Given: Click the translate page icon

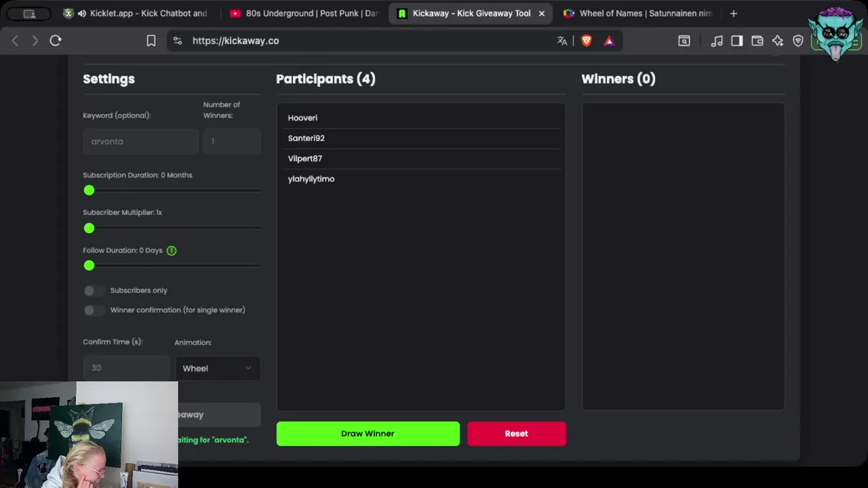Looking at the screenshot, I should (562, 41).
